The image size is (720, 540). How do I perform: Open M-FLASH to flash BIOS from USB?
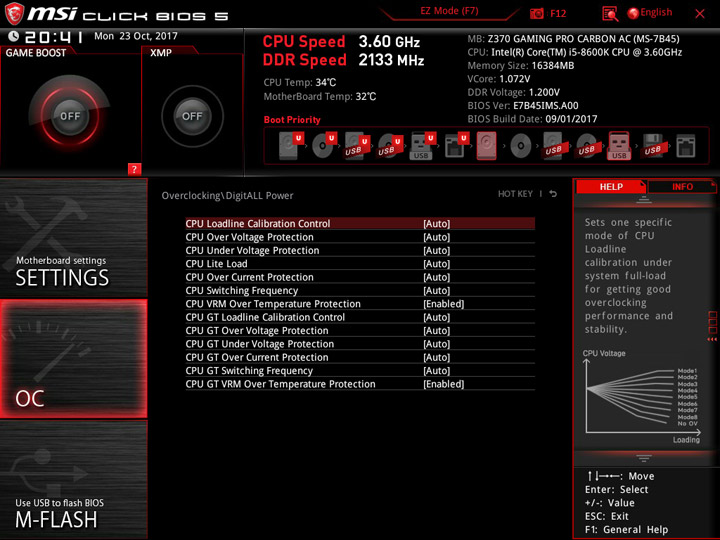(x=73, y=480)
